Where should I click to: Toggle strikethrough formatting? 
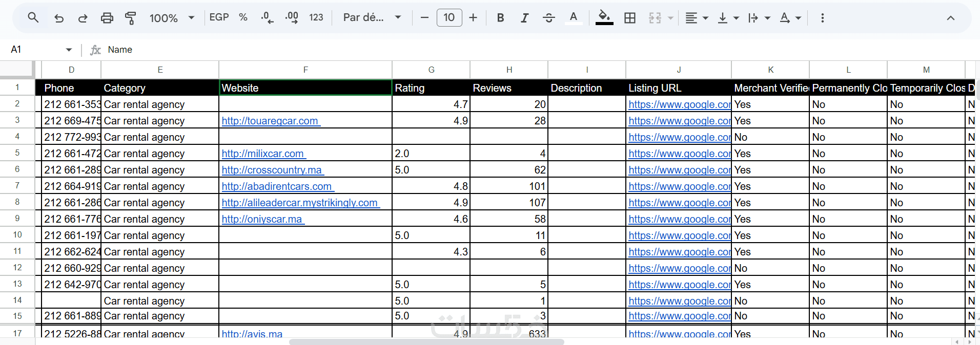pyautogui.click(x=548, y=18)
